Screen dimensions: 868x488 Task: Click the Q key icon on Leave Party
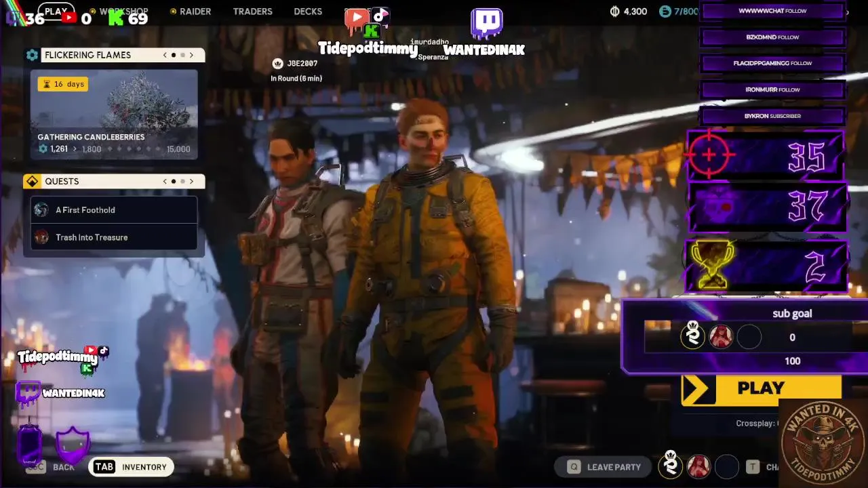tap(574, 466)
